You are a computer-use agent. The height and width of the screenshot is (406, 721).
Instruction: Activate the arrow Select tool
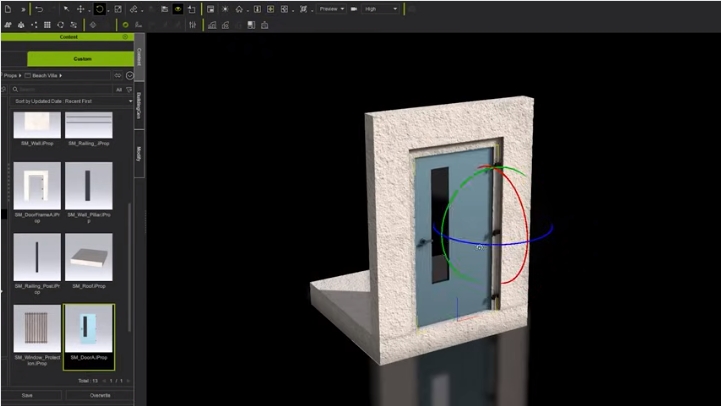pos(66,9)
